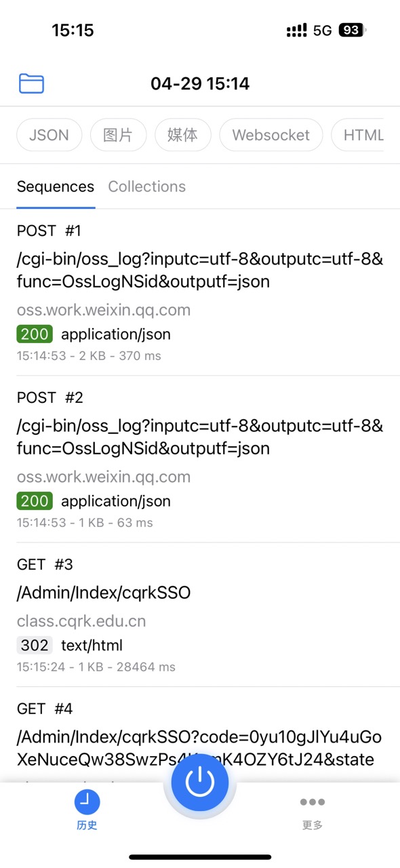Toggle the HTML filter chip
This screenshot has width=400, height=868.
coord(363,135)
